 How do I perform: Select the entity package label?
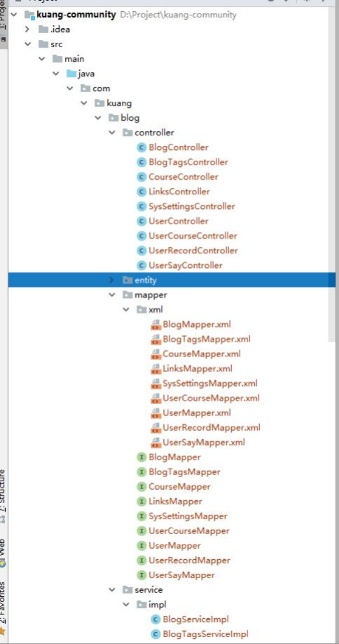(x=146, y=280)
